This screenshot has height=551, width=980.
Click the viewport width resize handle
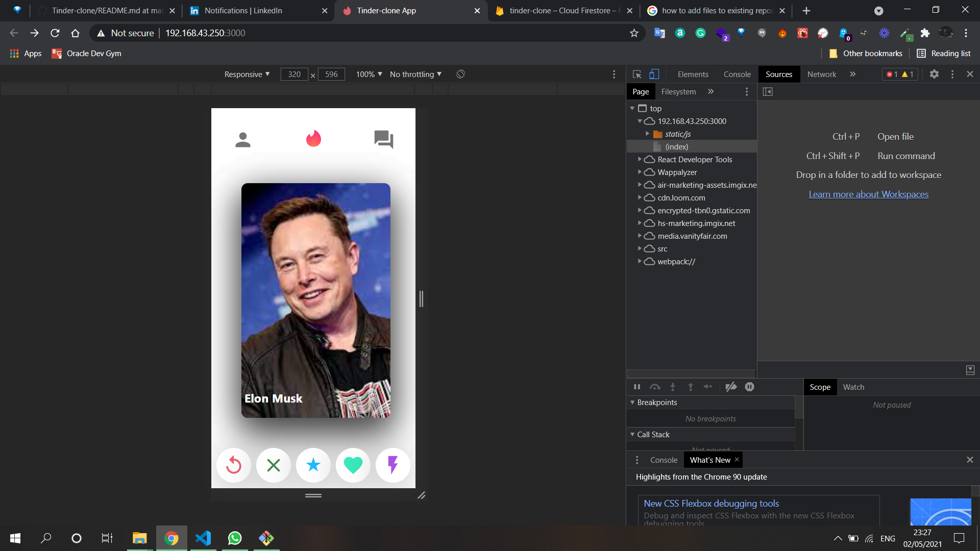(421, 298)
